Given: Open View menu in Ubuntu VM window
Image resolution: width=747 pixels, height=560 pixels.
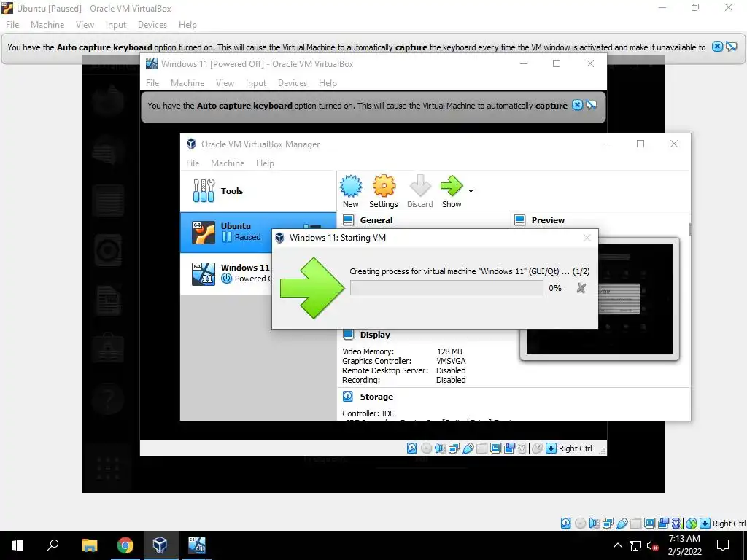Looking at the screenshot, I should click(x=85, y=25).
